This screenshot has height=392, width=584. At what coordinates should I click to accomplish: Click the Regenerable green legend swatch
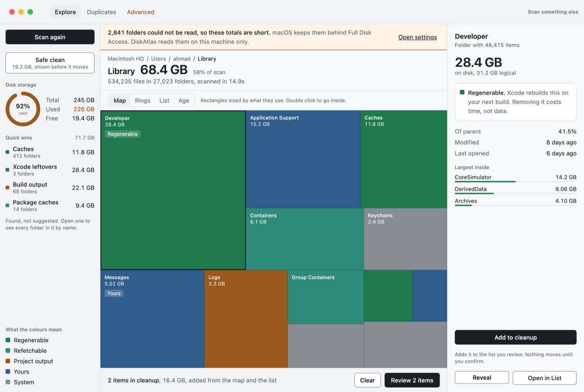click(8, 340)
